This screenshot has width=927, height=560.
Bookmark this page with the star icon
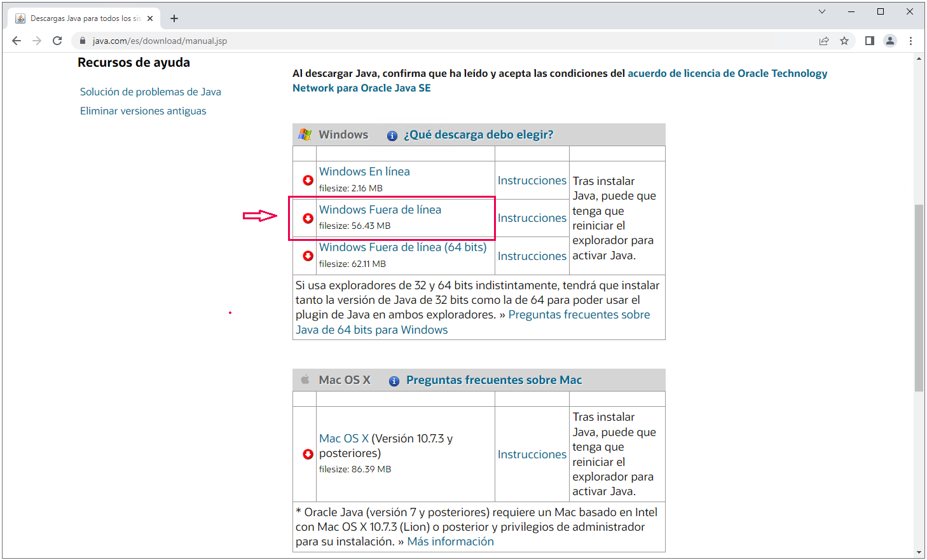point(844,41)
